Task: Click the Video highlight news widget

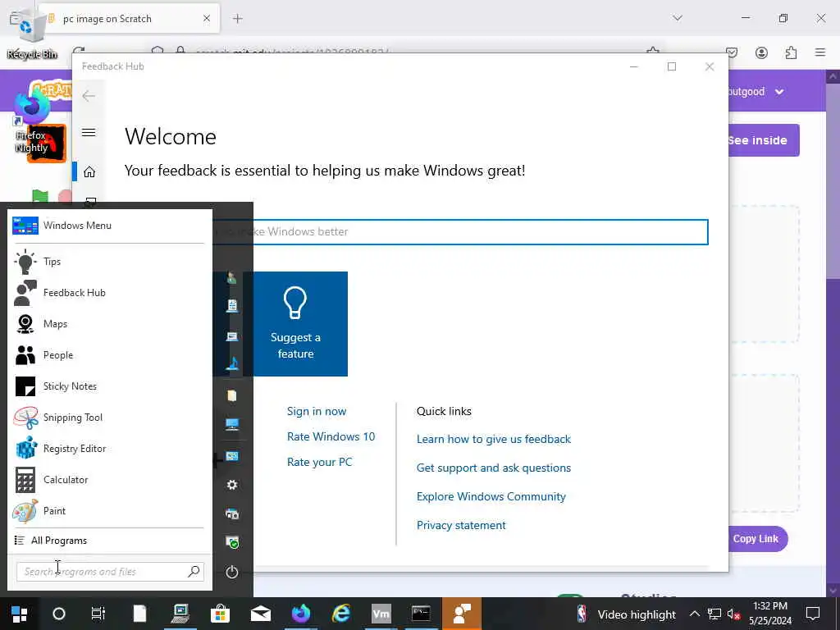Action: (x=626, y=614)
